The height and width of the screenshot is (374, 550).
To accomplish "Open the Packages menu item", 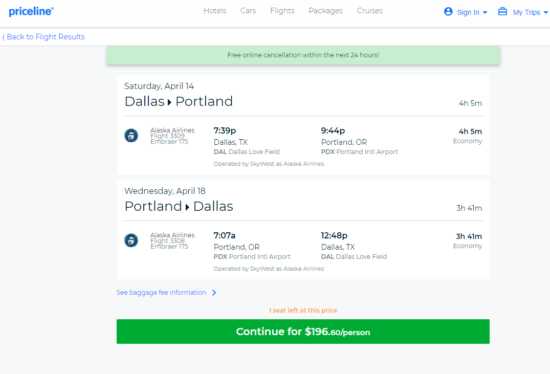I will (326, 11).
